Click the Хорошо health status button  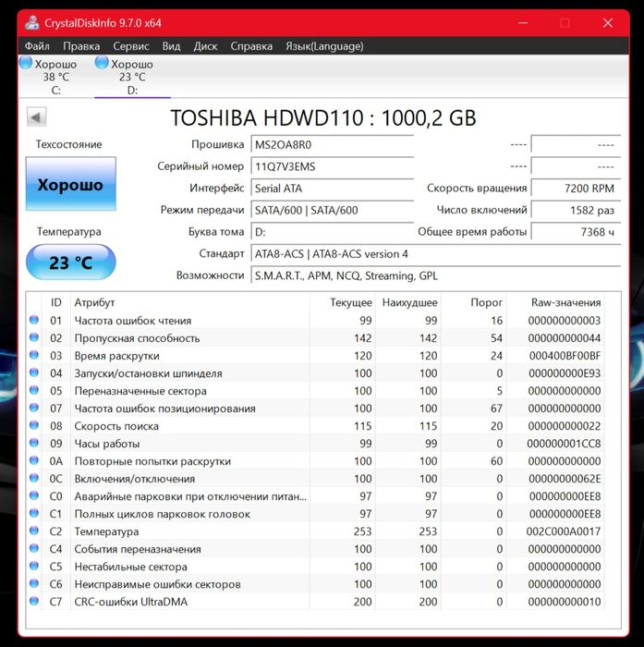tap(70, 184)
